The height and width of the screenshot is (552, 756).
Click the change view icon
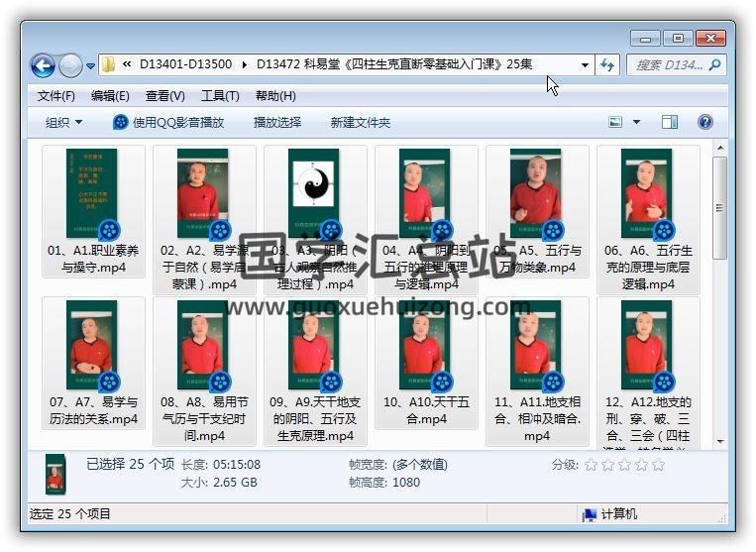pos(615,122)
